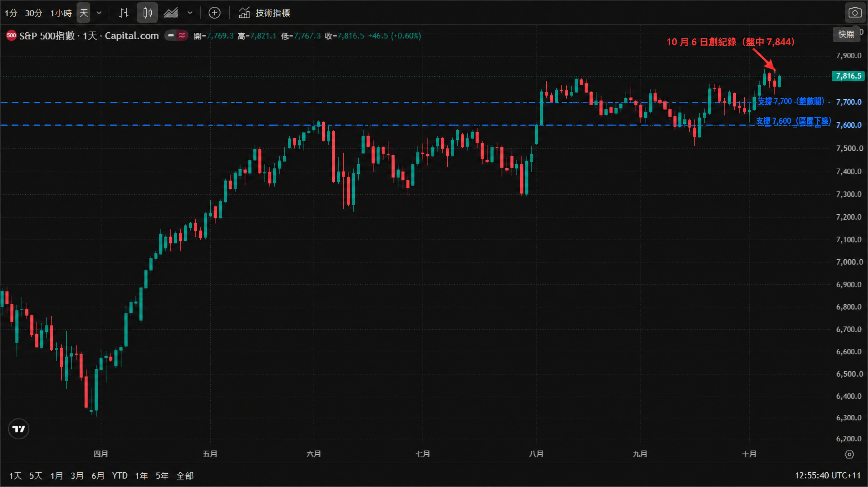Viewport: 868px width, 487px height.
Task: Set date range to 3月
Action: click(x=77, y=476)
